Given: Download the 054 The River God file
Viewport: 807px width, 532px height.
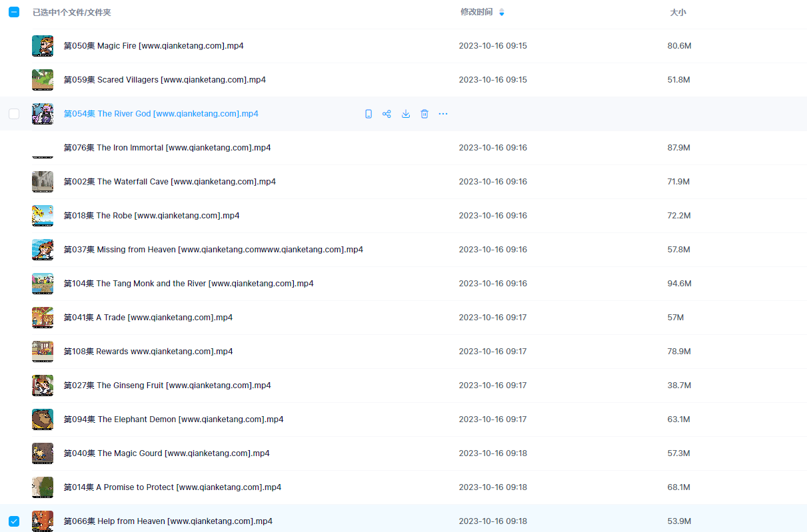Looking at the screenshot, I should [x=405, y=114].
